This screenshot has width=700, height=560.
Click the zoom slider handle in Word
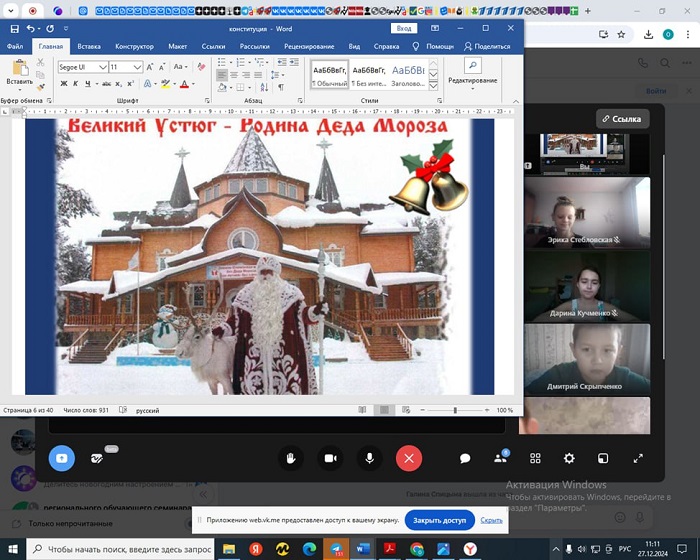[x=455, y=410]
